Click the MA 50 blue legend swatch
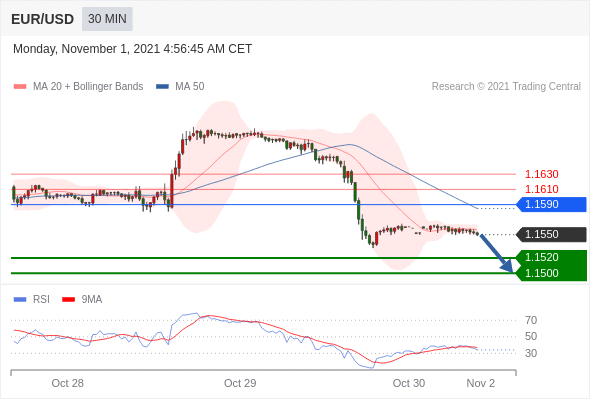Screen dimensions: 590x400 click(162, 87)
